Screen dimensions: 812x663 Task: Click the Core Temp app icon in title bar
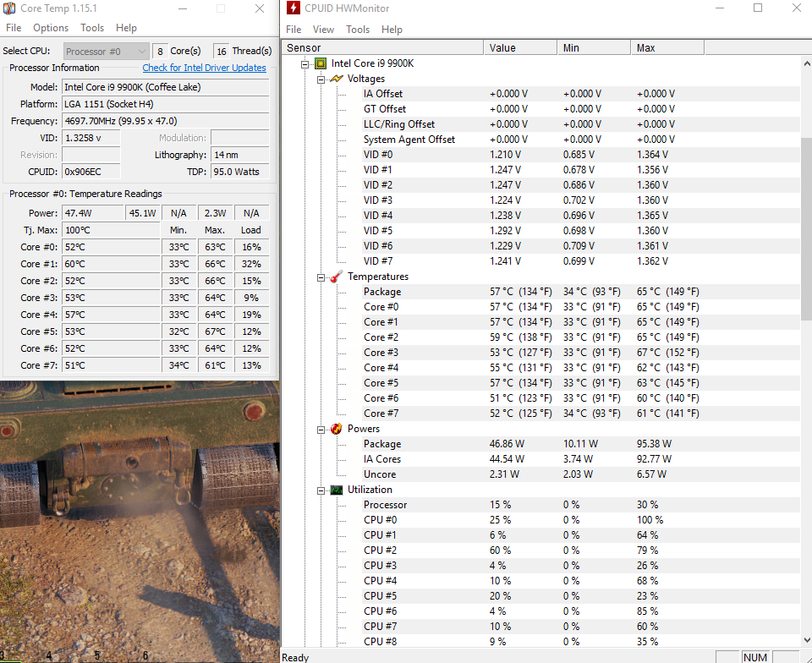tap(8, 8)
